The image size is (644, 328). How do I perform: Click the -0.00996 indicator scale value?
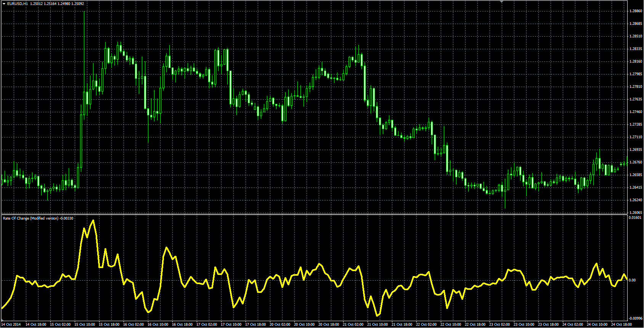click(636, 318)
